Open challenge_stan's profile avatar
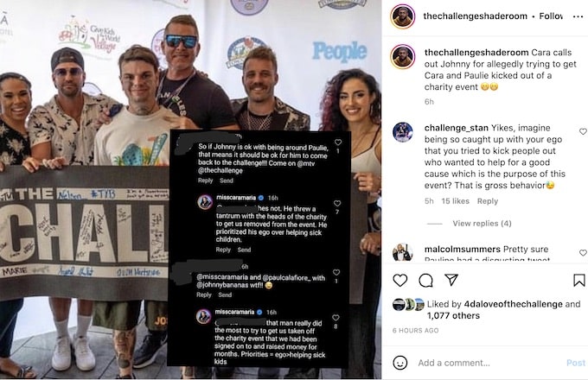Image resolution: width=588 pixels, height=380 pixels. click(x=403, y=132)
